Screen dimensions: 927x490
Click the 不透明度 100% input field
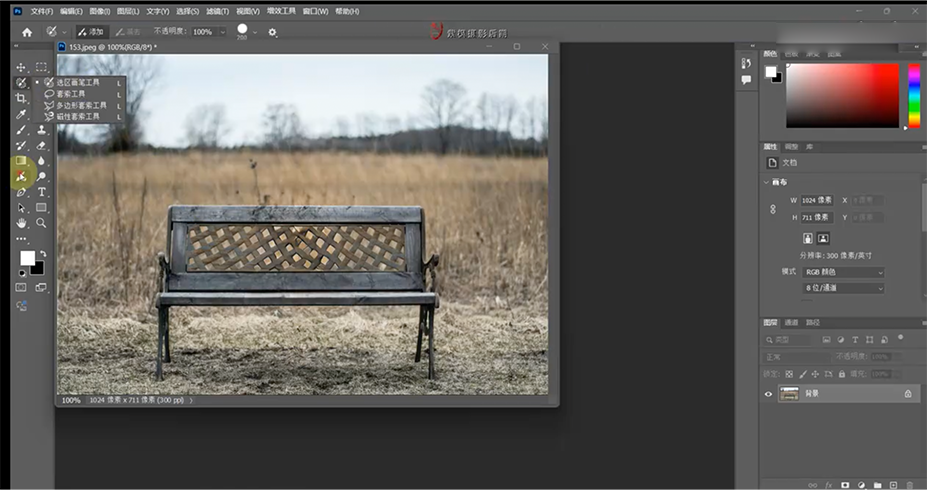coord(205,32)
